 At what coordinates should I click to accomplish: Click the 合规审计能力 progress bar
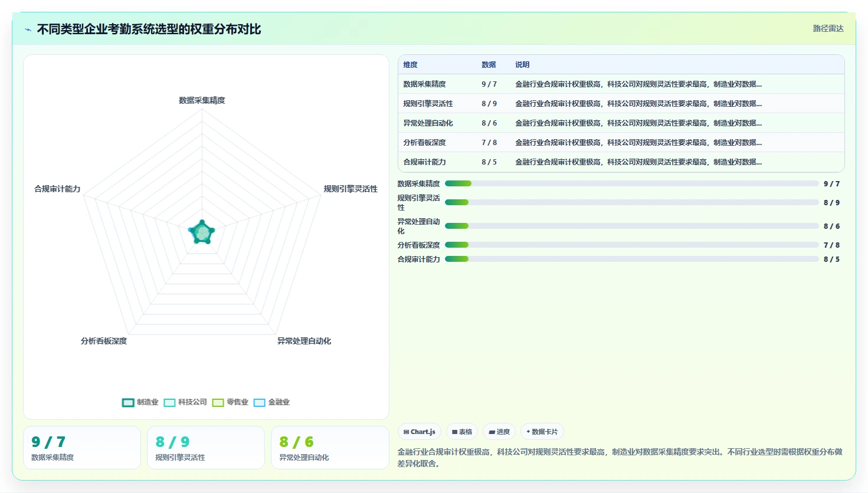pos(632,259)
